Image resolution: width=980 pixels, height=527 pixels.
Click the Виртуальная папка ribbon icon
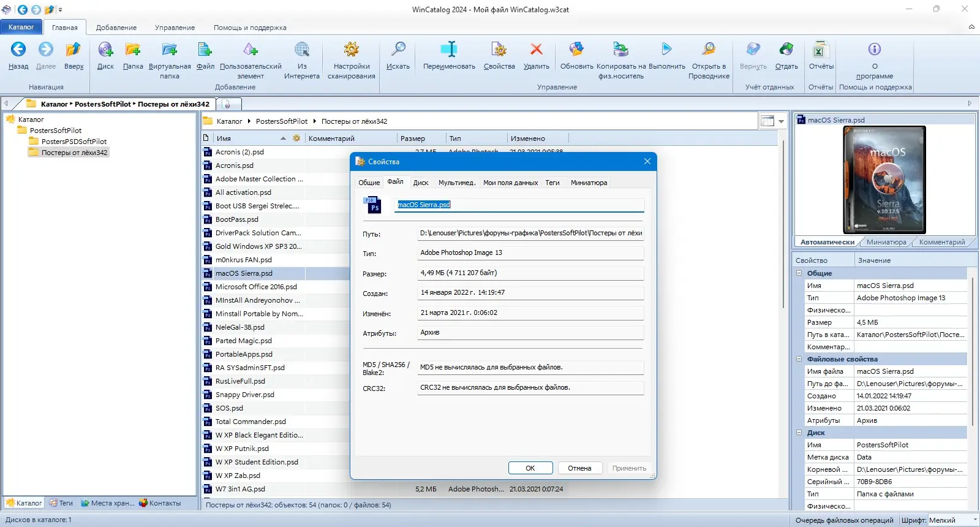(x=170, y=50)
